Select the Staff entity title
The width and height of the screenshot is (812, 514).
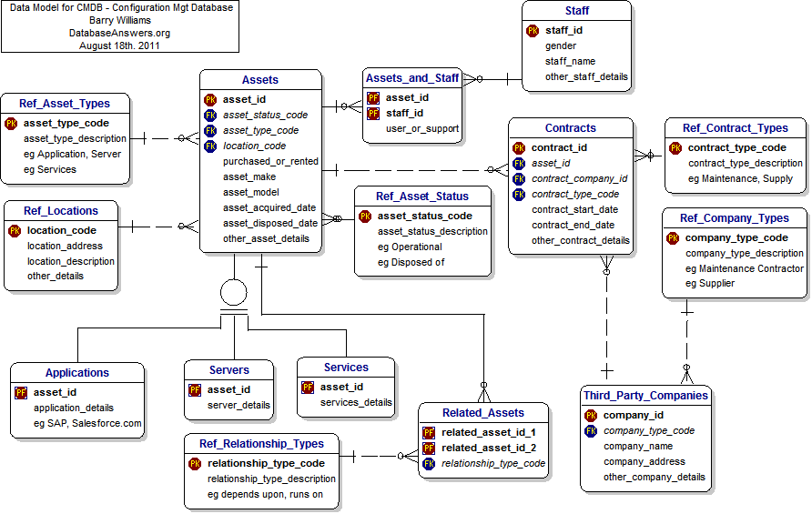point(577,11)
